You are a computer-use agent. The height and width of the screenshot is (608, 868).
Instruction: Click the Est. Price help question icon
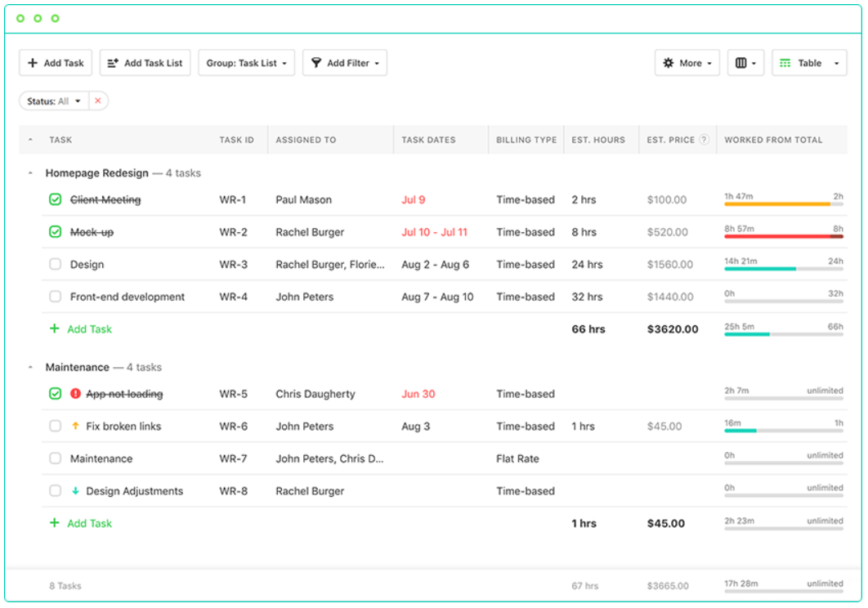705,140
